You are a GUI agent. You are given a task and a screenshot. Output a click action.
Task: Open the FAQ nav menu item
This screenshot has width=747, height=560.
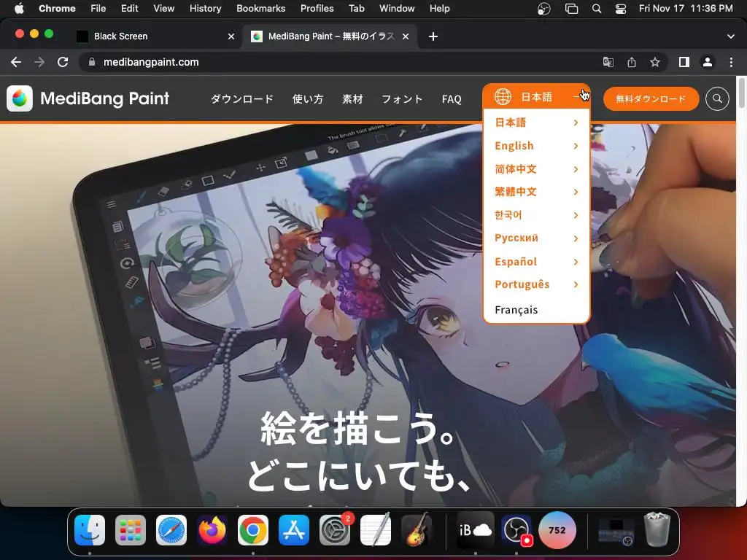pyautogui.click(x=452, y=99)
